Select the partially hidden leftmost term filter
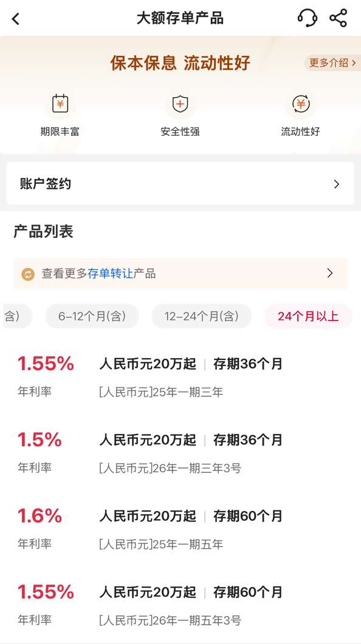This screenshot has height=644, width=361. click(17, 316)
